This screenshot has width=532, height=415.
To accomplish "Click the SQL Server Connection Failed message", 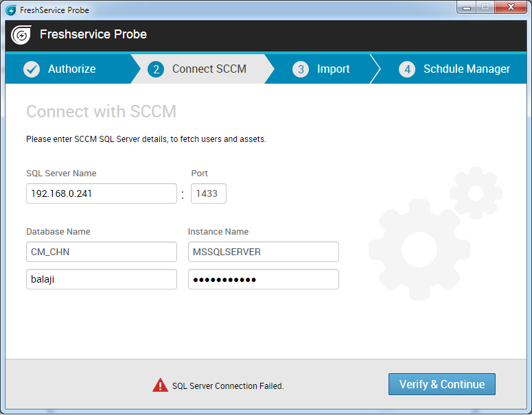I will (x=228, y=386).
